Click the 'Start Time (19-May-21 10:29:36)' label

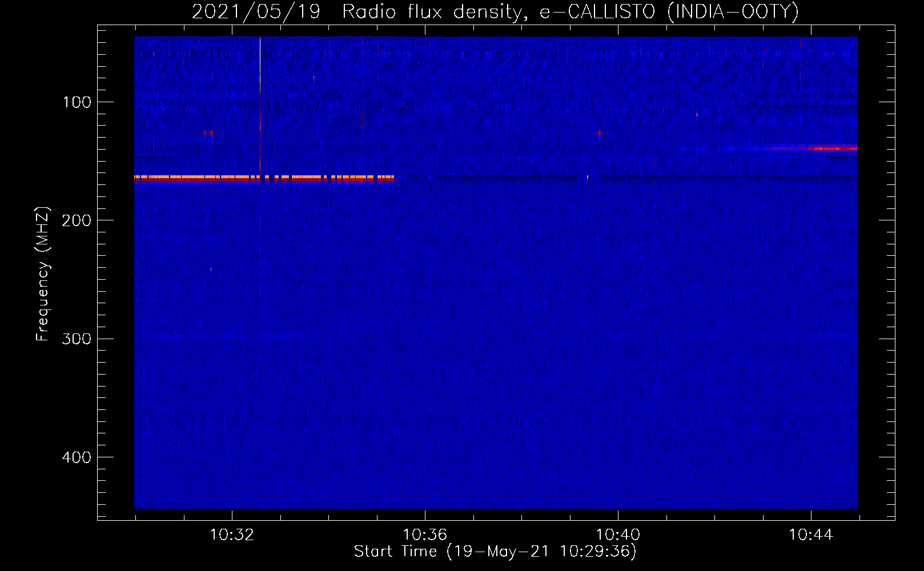pyautogui.click(x=495, y=551)
